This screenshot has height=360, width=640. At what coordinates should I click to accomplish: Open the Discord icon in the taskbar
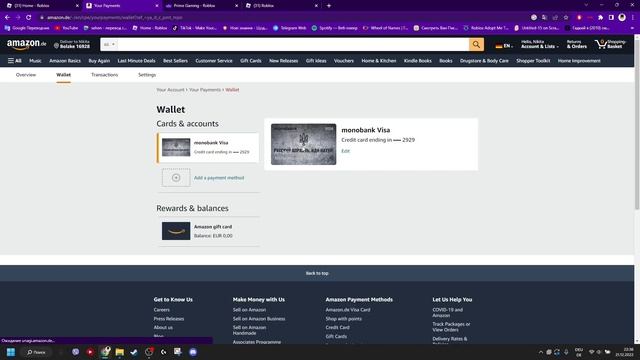pyautogui.click(x=193, y=352)
